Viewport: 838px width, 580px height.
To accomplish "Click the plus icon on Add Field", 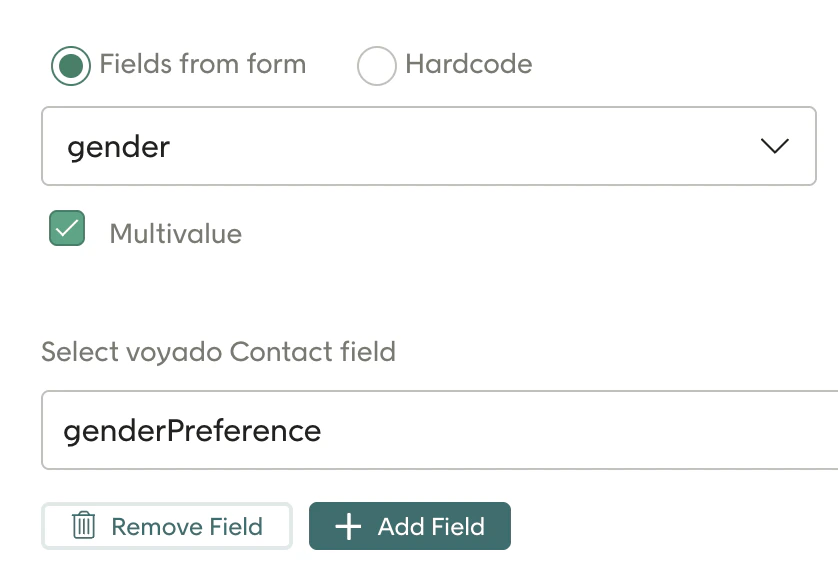I will (348, 527).
